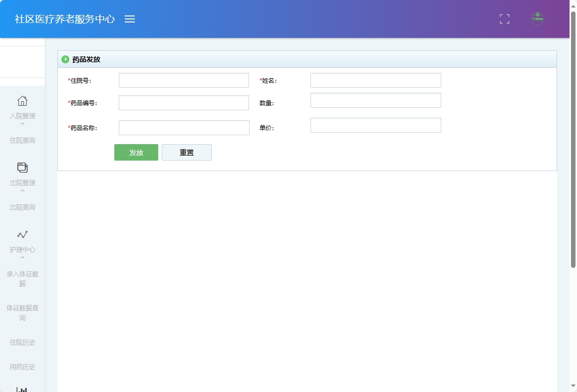Click the 单价 input field

[x=375, y=125]
